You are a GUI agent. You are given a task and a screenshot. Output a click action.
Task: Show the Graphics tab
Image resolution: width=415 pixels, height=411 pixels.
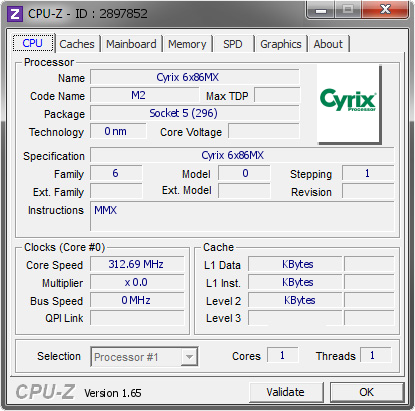[281, 44]
